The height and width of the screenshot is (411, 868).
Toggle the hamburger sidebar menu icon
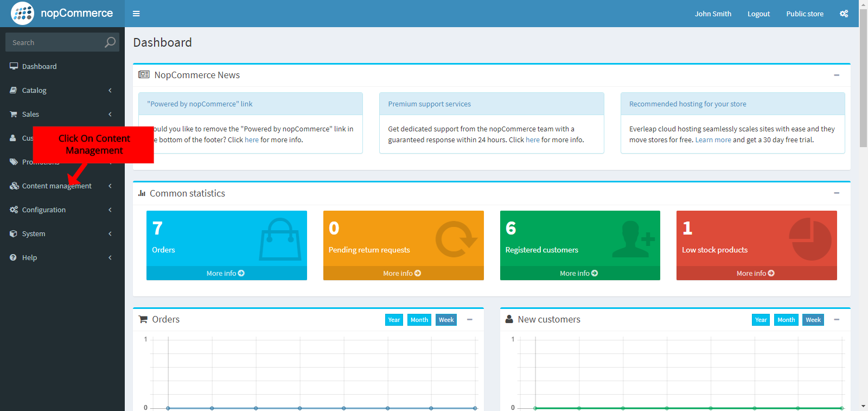136,14
